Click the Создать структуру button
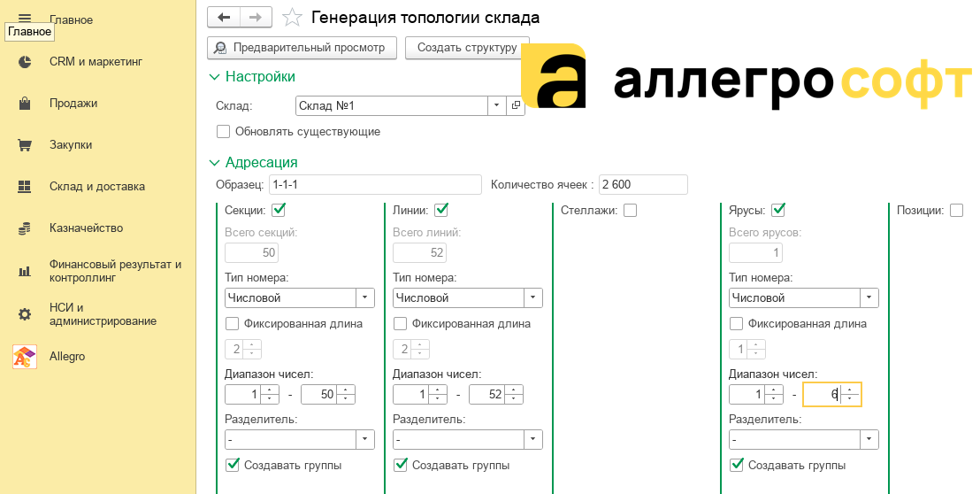 pos(467,48)
